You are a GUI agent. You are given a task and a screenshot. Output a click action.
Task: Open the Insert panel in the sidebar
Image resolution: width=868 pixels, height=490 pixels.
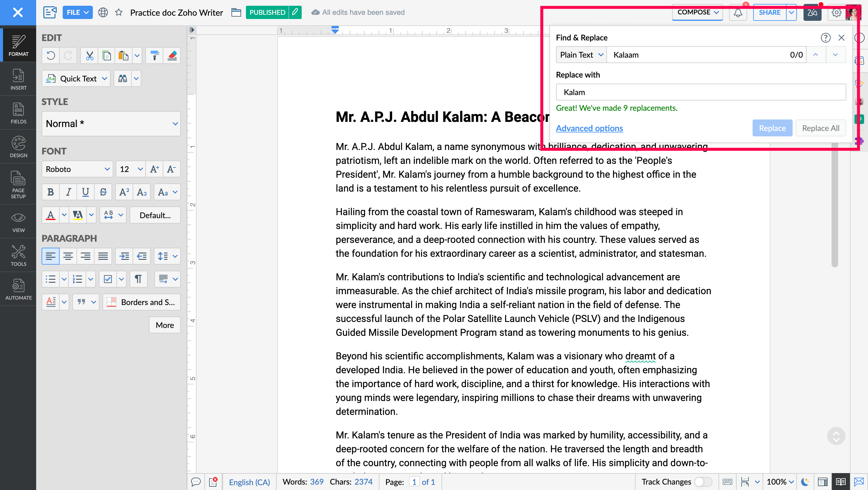[18, 79]
